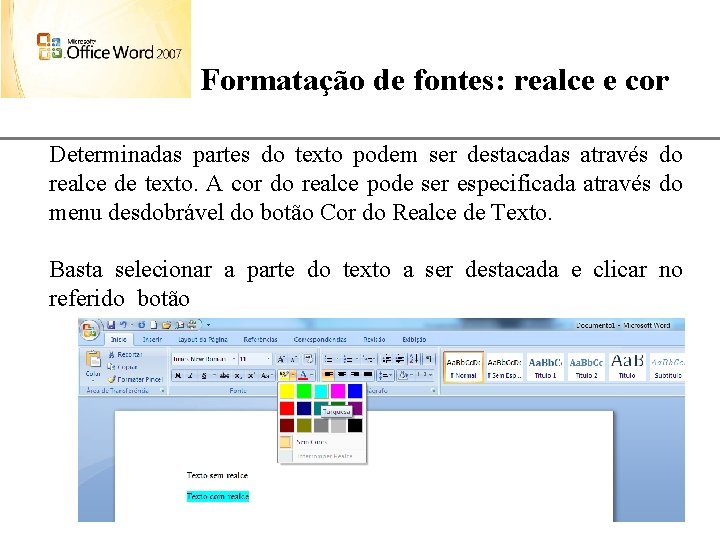Viewport: 720px width, 540px height.
Task: Click Copiar in the clipboard group
Action: [123, 367]
